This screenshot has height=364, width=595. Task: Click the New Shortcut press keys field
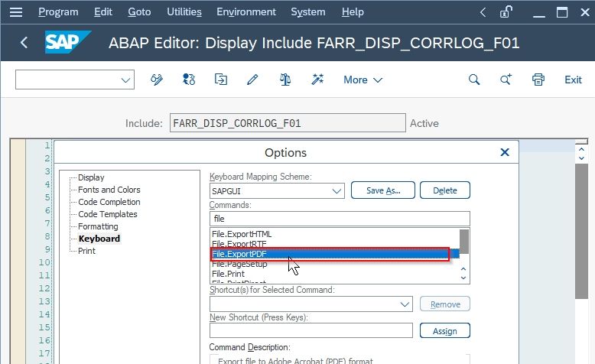[x=311, y=330]
